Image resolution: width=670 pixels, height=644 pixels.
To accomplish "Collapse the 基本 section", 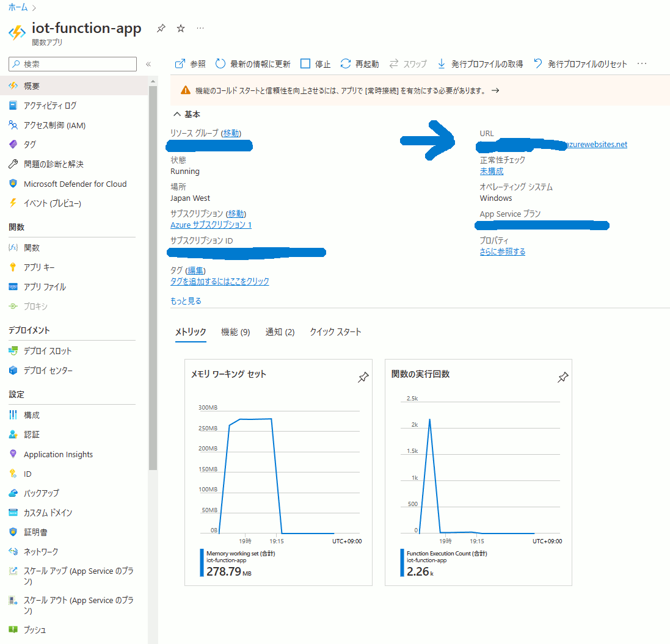I will pos(177,114).
